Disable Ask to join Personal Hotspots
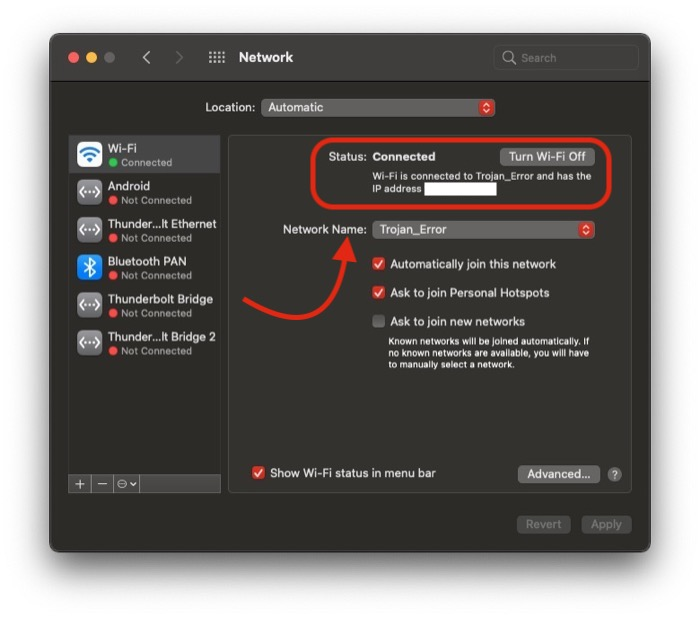The image size is (700, 618). click(x=379, y=293)
